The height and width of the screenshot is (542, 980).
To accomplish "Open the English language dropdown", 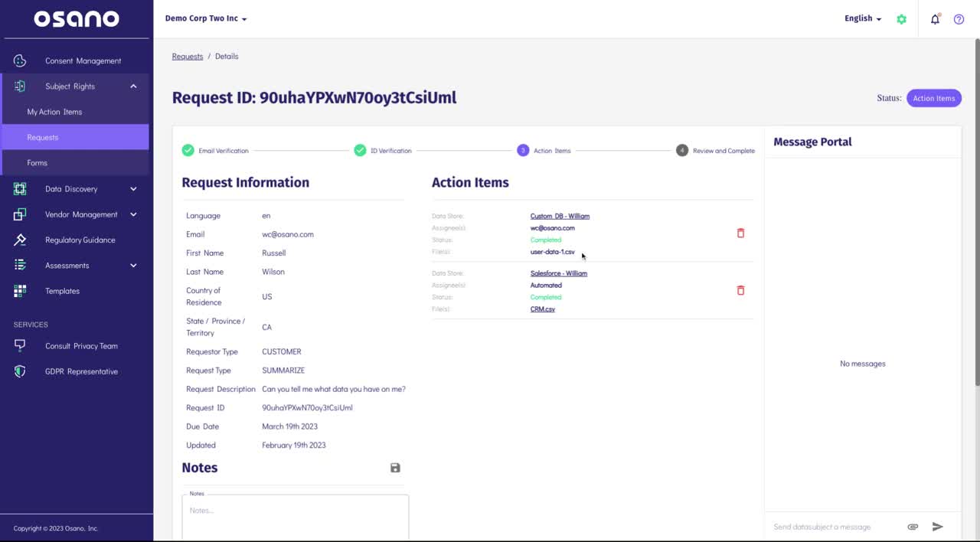I will tap(863, 18).
